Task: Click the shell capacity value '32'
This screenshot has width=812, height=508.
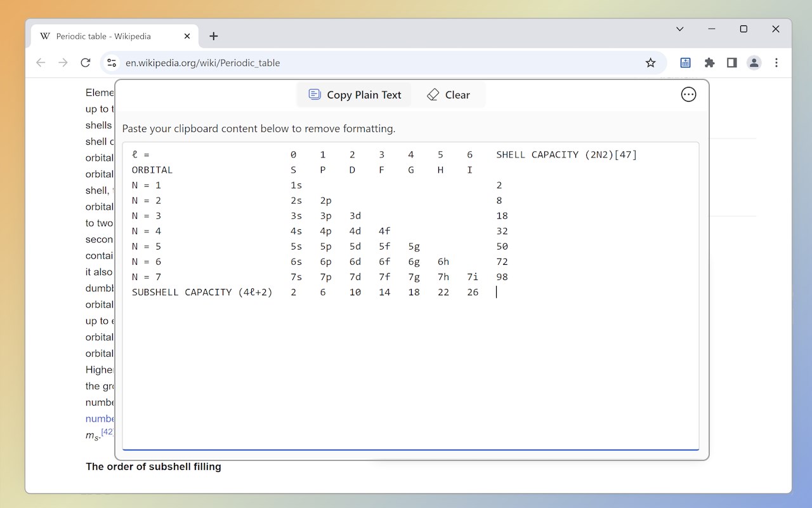Action: pos(502,231)
